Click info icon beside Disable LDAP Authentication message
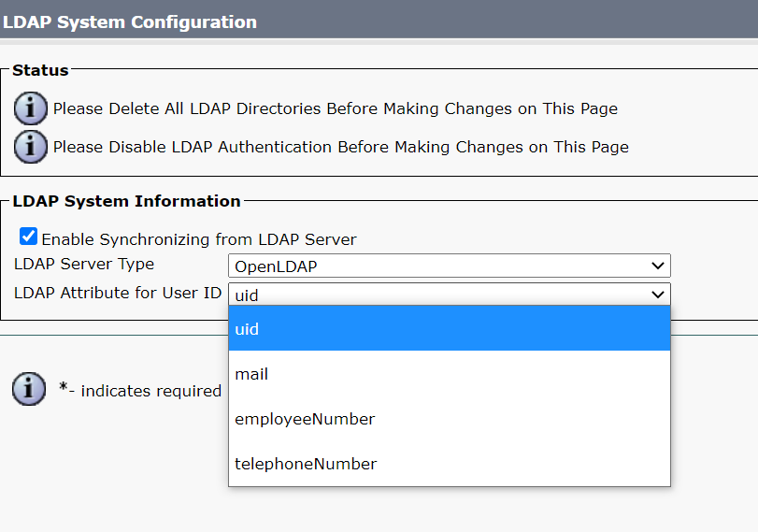 coord(31,147)
